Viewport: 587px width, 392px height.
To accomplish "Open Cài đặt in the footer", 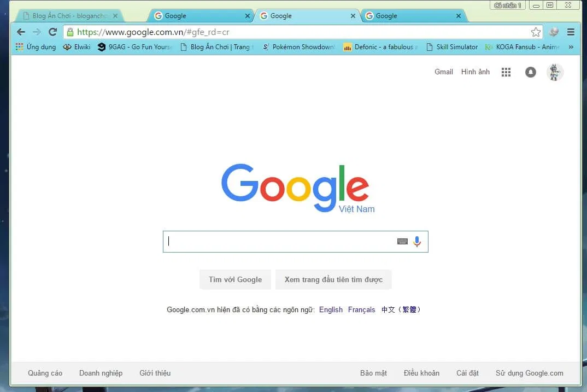I will [x=467, y=373].
